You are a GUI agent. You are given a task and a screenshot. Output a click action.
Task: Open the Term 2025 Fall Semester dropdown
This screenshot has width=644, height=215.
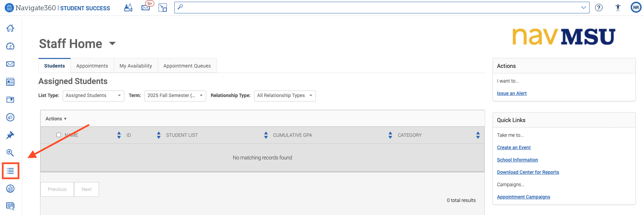175,96
